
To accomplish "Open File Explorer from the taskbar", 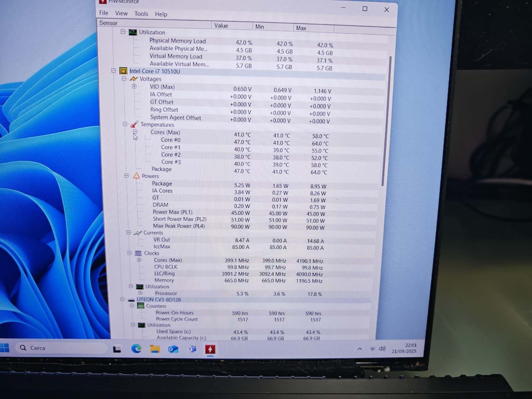I will click(155, 349).
